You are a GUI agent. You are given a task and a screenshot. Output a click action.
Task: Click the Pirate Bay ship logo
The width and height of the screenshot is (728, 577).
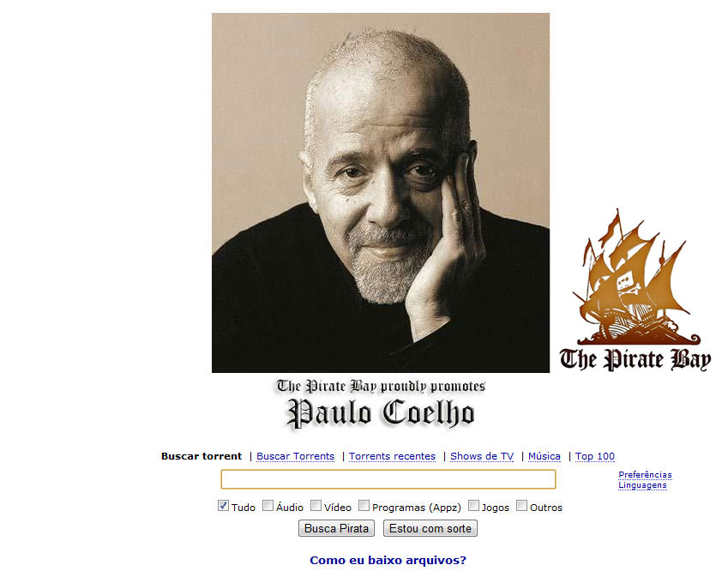pos(635,290)
